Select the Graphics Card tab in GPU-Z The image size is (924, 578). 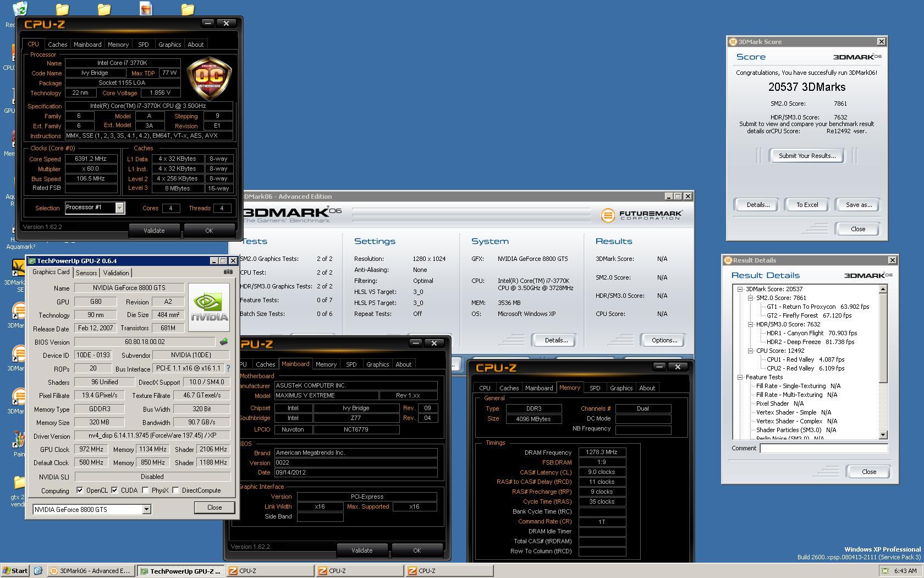coord(51,272)
